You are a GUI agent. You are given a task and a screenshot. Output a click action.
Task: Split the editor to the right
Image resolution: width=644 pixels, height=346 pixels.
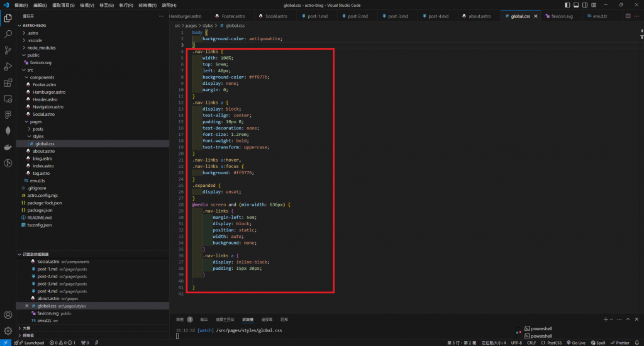(x=628, y=16)
